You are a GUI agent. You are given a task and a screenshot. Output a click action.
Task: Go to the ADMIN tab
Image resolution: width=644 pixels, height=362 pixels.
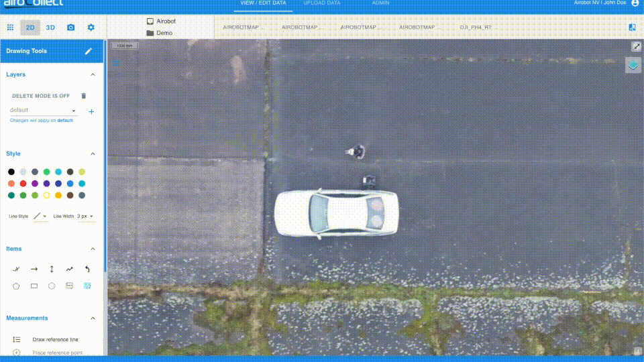pyautogui.click(x=380, y=3)
